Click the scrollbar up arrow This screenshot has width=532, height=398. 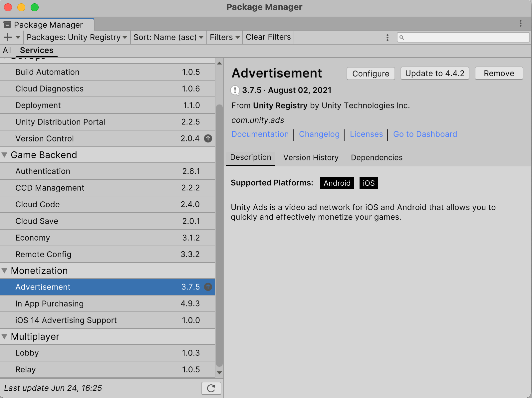(219, 63)
